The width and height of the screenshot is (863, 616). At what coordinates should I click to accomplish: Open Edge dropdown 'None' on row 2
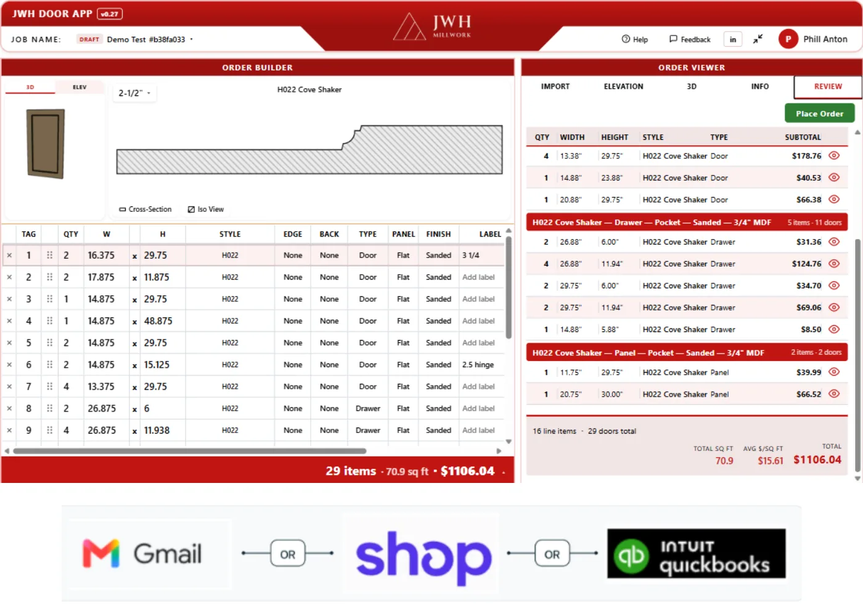click(293, 277)
